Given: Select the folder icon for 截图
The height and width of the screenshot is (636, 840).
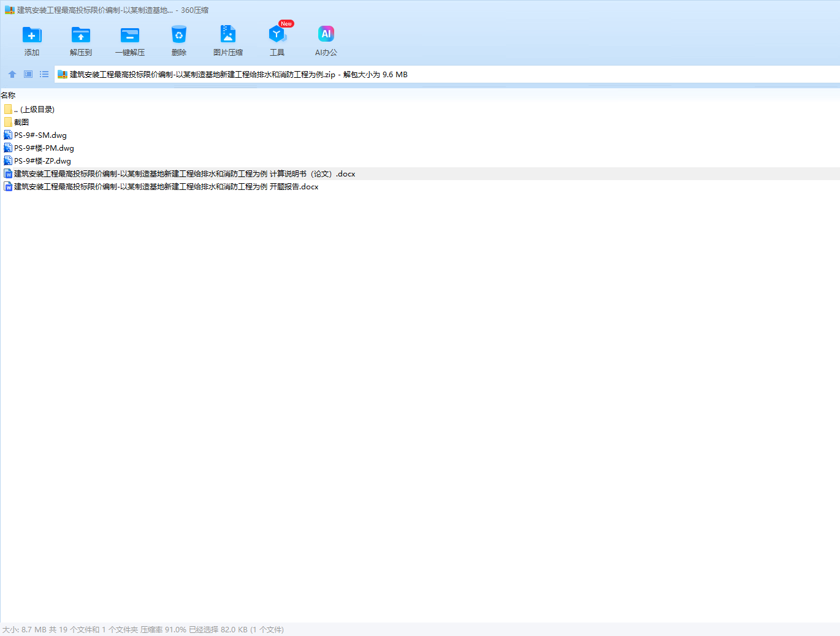Looking at the screenshot, I should point(8,122).
